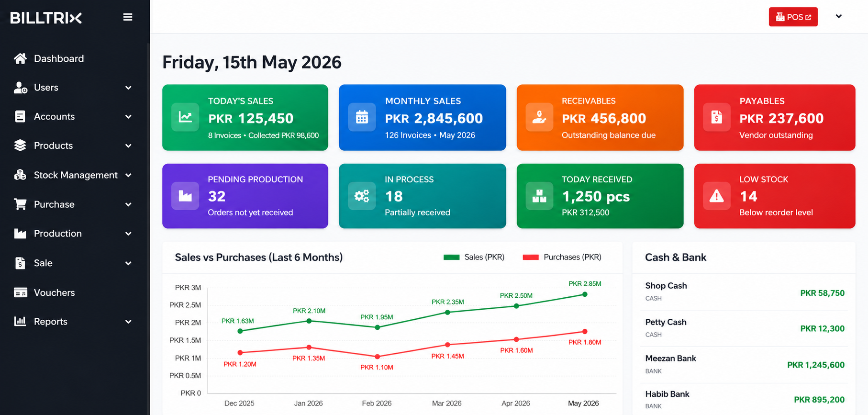Viewport: 868px width, 415px height.
Task: Click the May 2026 sales data point
Action: click(x=585, y=294)
